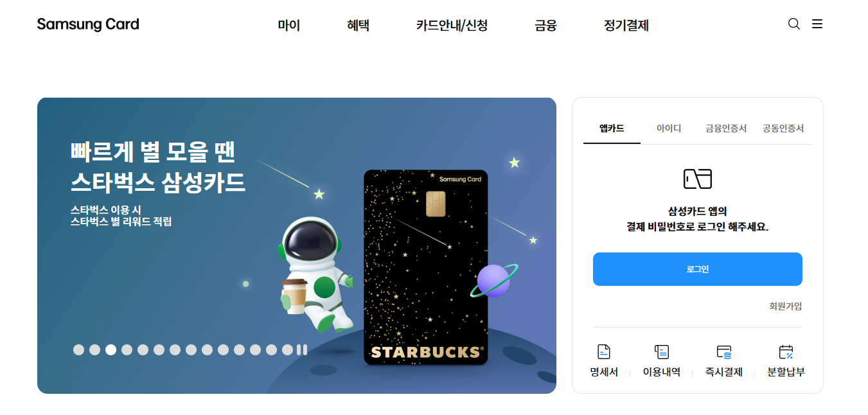Expand the 카드안내/신청 menu
This screenshot has width=868, height=415.
(x=452, y=26)
